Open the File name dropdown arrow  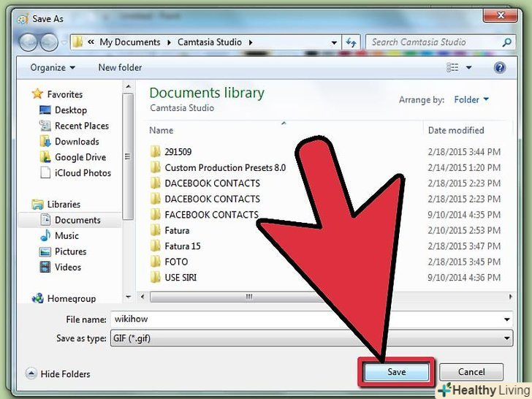(507, 319)
